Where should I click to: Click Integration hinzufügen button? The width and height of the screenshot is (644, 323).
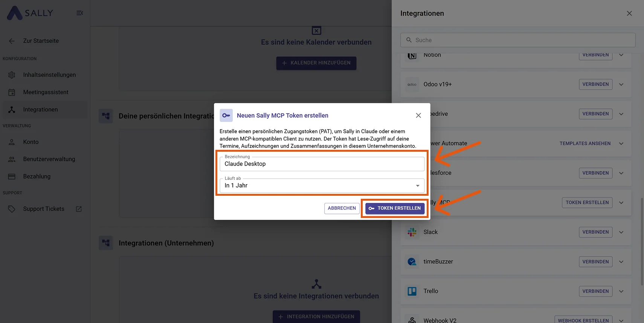(x=316, y=317)
